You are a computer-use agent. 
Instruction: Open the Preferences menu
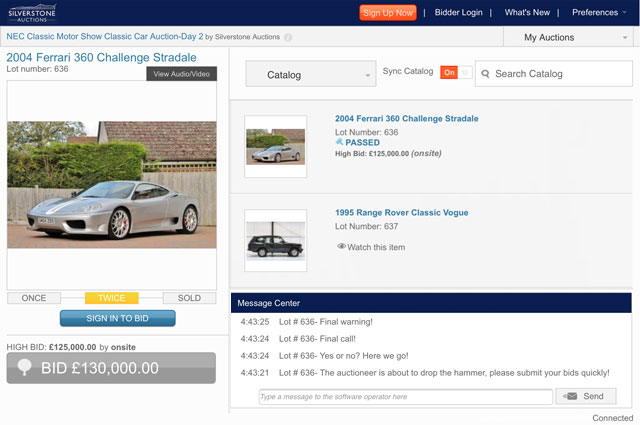pos(599,13)
